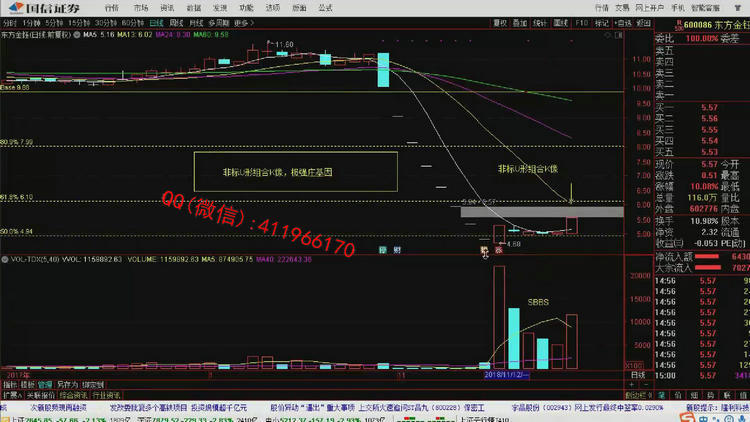750x422 pixels.
Task: Select the 模板 tab at chart bottom
Action: pyautogui.click(x=27, y=385)
